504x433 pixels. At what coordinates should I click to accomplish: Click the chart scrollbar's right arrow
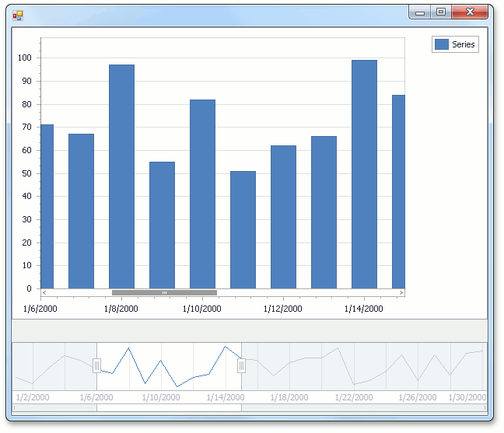click(x=401, y=292)
